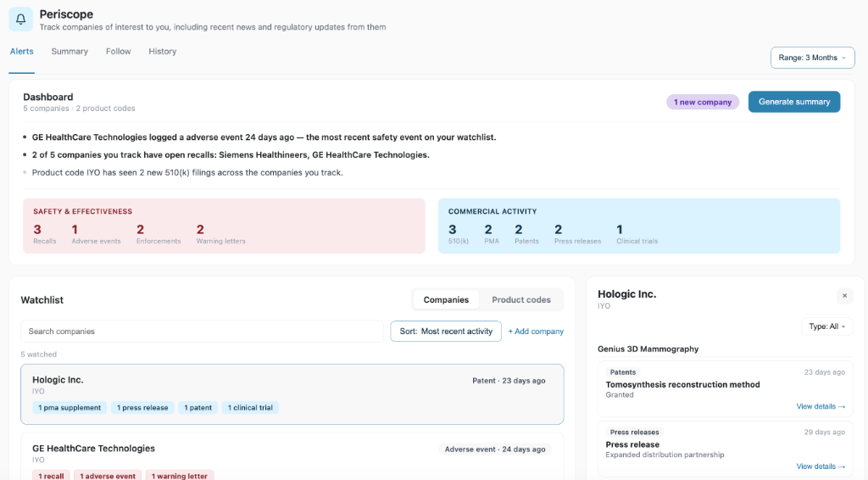Click the 1 Adverse events stat
Screen dimensions: 868x480
96,233
